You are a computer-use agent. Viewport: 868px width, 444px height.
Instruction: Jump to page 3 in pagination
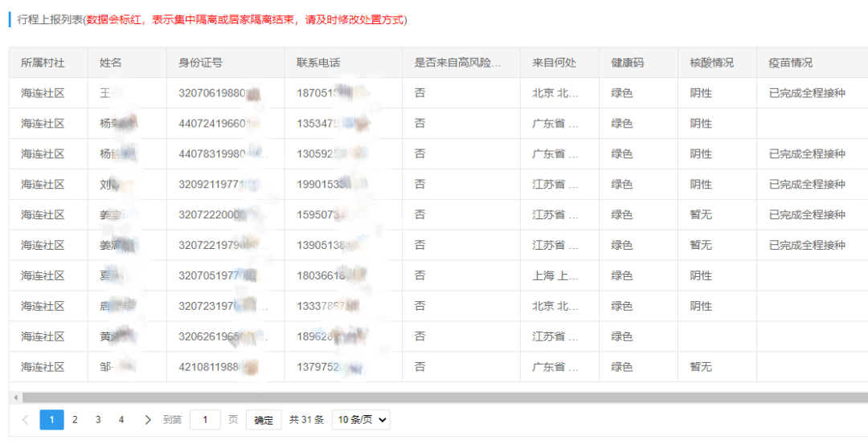pos(98,419)
